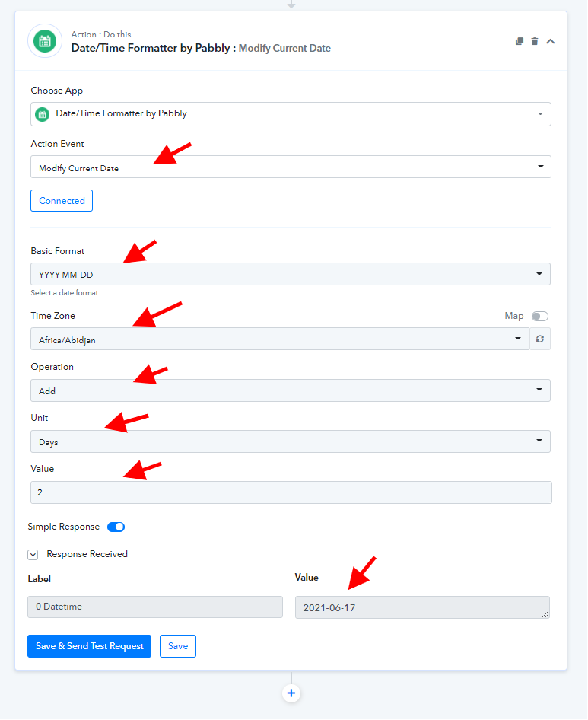Image resolution: width=588 pixels, height=720 pixels.
Task: Toggle the Map switch for Time Zone
Action: 540,316
